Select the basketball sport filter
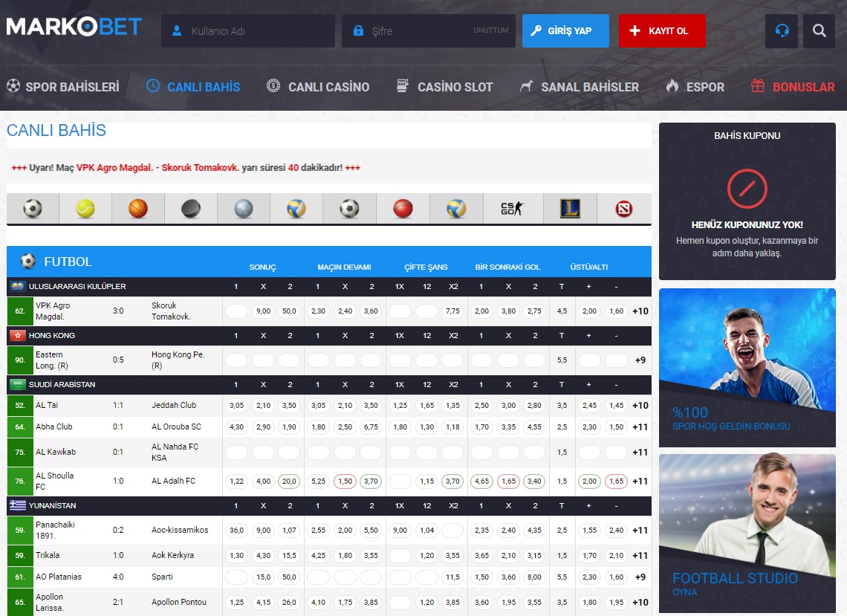Image resolution: width=847 pixels, height=616 pixels. point(138,209)
